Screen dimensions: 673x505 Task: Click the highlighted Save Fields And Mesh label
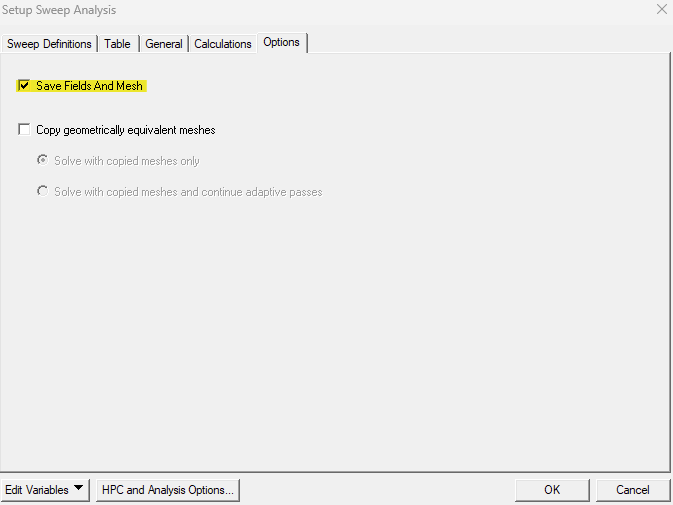click(x=89, y=86)
